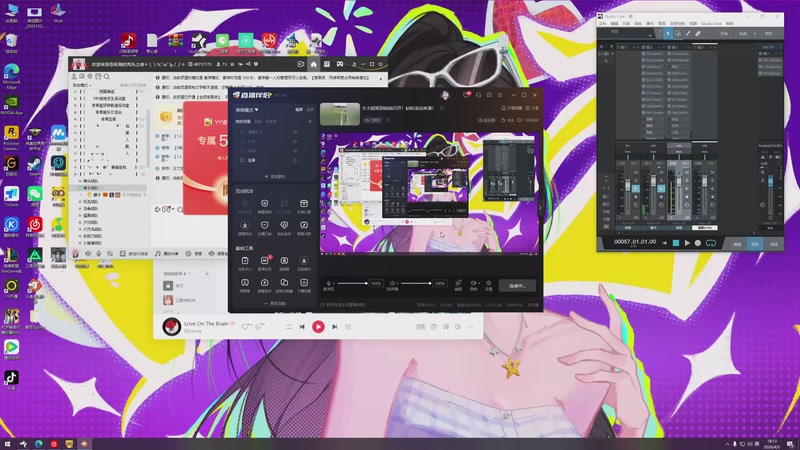Select the Arrow tool in Studio One
Viewport: 800px width, 450px height.
pyautogui.click(x=667, y=34)
